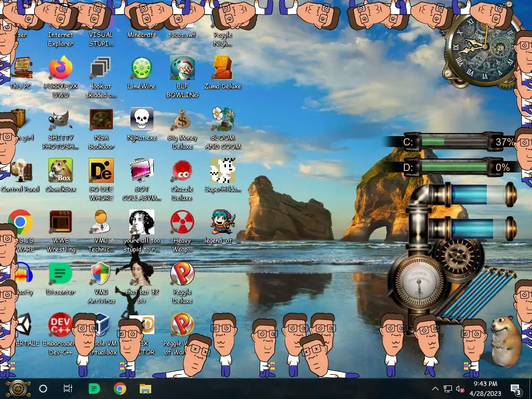Open VMO Technic... icon
This screenshot has height=399, width=532.
101,222
